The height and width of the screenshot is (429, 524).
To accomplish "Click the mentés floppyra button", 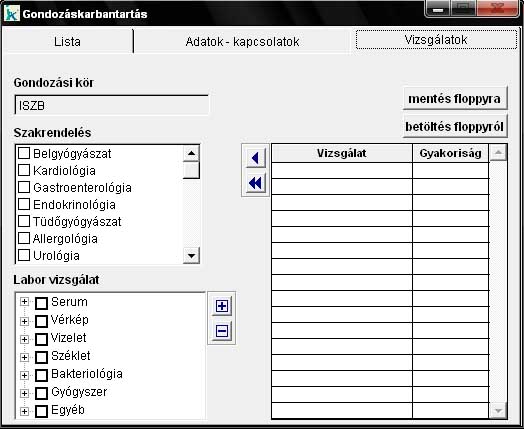I will [x=455, y=99].
